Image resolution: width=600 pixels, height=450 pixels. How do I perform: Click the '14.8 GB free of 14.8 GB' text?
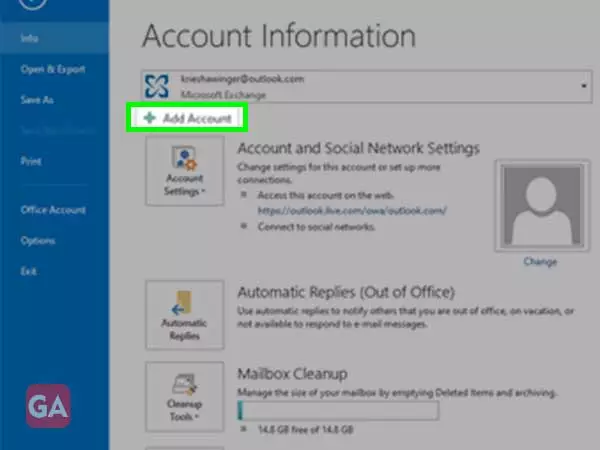point(305,429)
